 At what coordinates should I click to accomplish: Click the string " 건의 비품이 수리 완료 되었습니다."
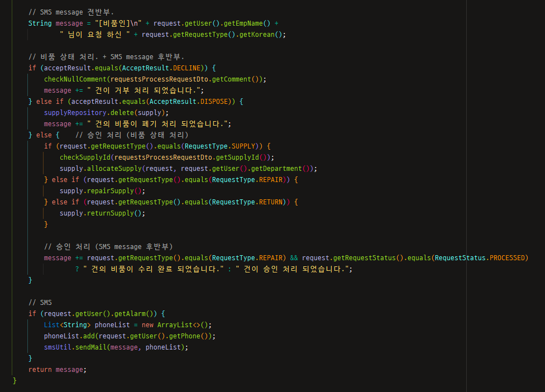pos(153,269)
